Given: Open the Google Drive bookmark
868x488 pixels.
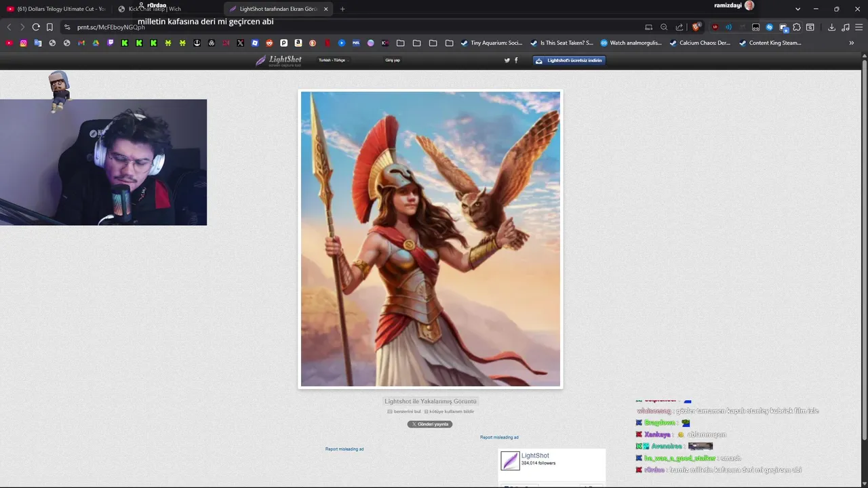Looking at the screenshot, I should (96, 43).
